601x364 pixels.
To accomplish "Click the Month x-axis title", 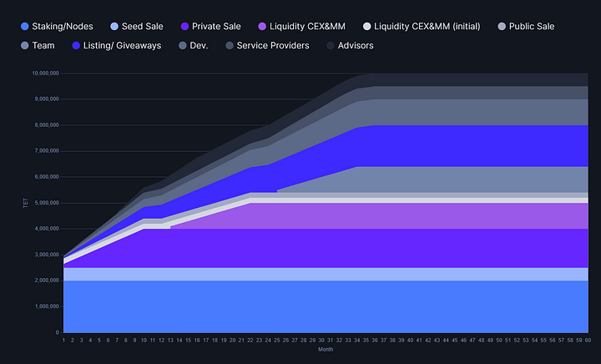I will pos(326,350).
